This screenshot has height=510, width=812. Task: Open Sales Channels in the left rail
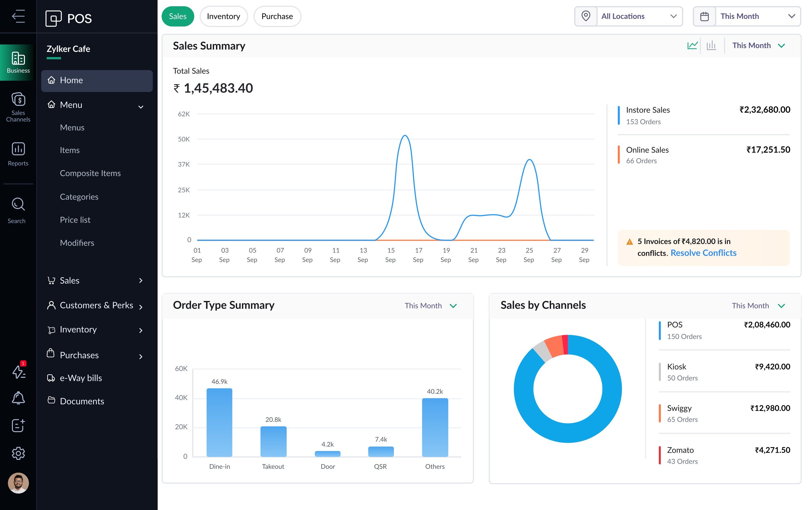(x=18, y=107)
